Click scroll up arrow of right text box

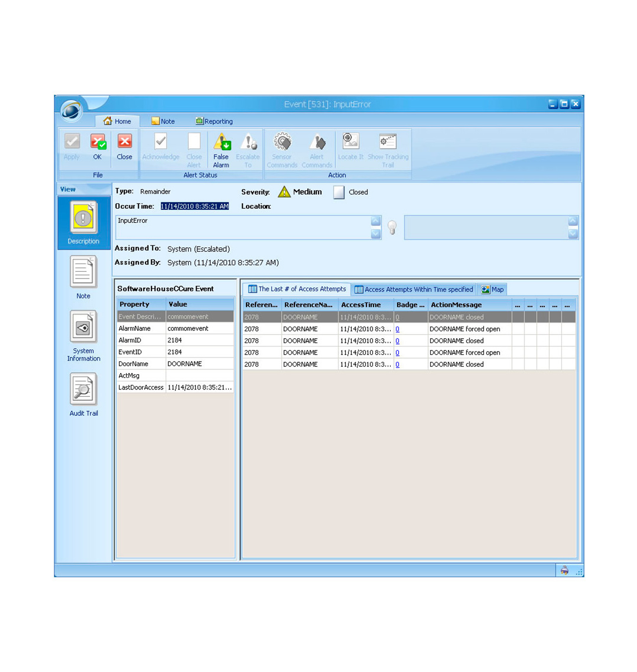[x=573, y=221]
